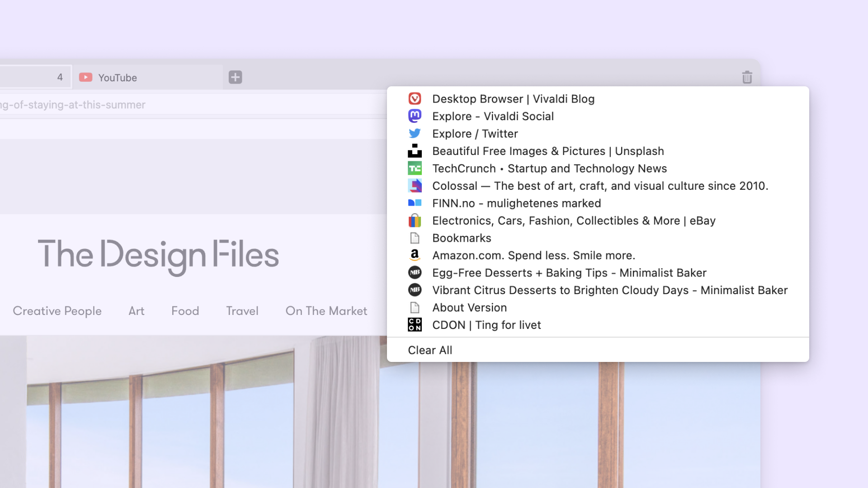Click the address bar URL field
Viewport: 868px width, 488px height.
(193, 105)
